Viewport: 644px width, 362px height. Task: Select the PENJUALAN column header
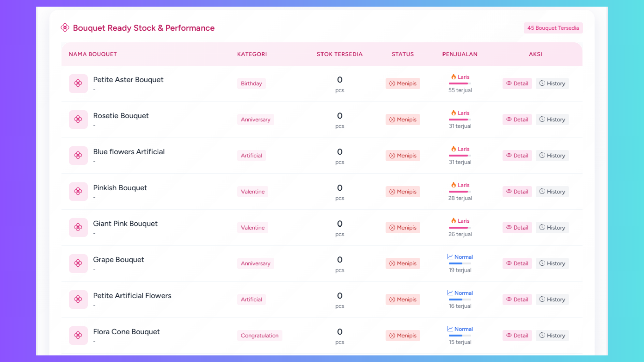(460, 54)
